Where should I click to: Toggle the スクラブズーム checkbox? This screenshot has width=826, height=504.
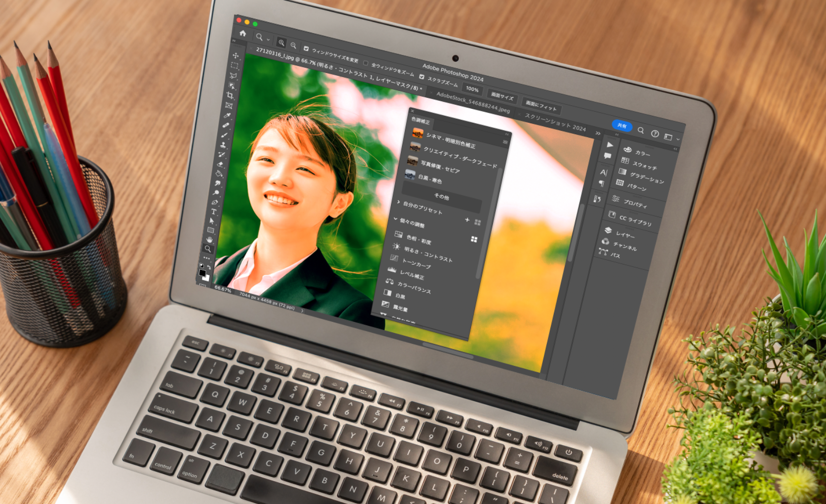[x=422, y=77]
